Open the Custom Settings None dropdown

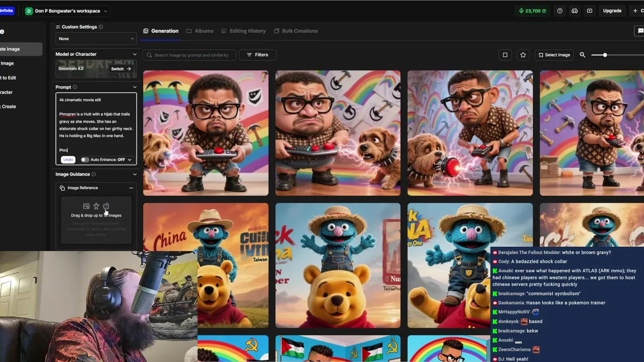point(96,39)
